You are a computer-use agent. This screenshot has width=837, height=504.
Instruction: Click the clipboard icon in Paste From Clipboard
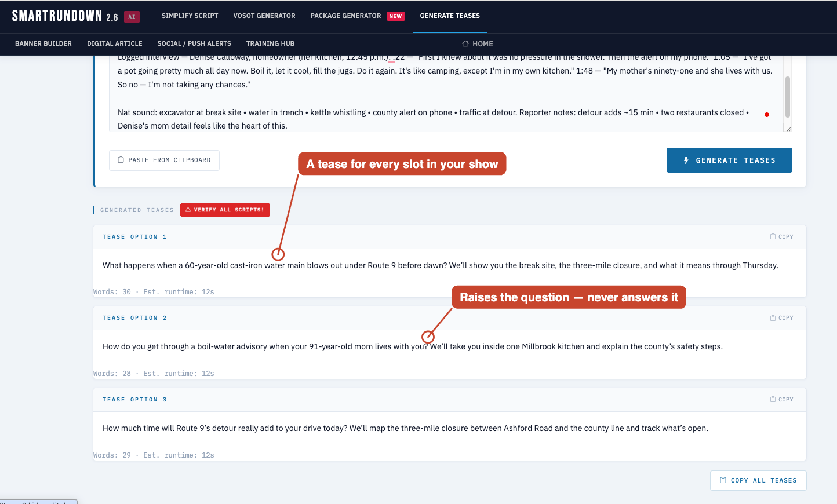(x=121, y=160)
